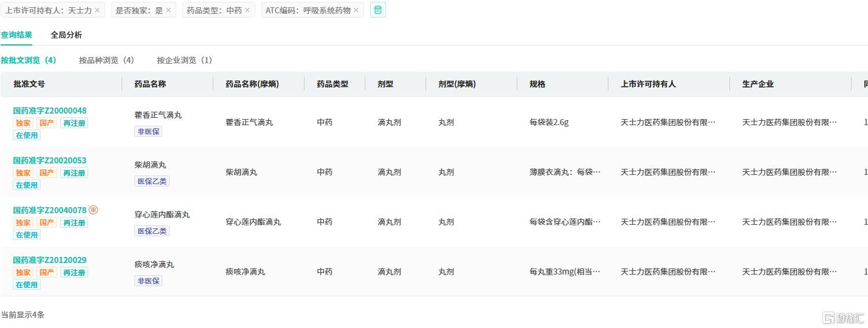
Task: Click specification starting with 薄膜衣滴丸
Action: coord(565,172)
